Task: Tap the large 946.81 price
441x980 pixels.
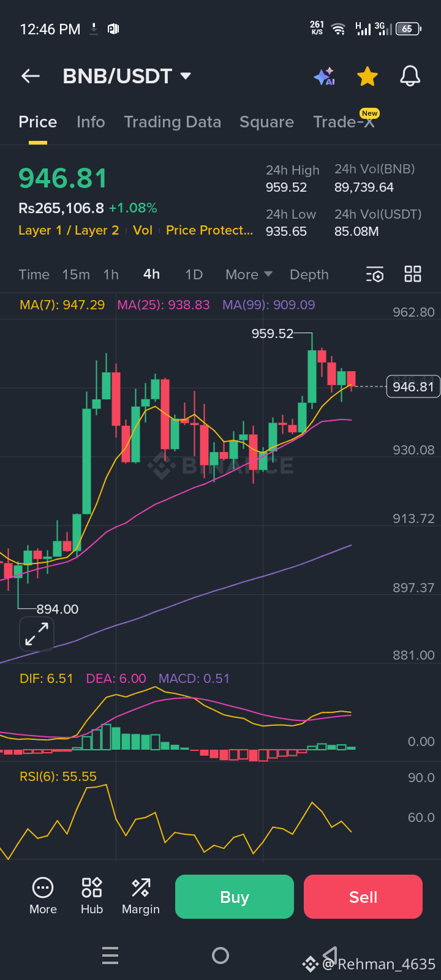Action: point(63,178)
